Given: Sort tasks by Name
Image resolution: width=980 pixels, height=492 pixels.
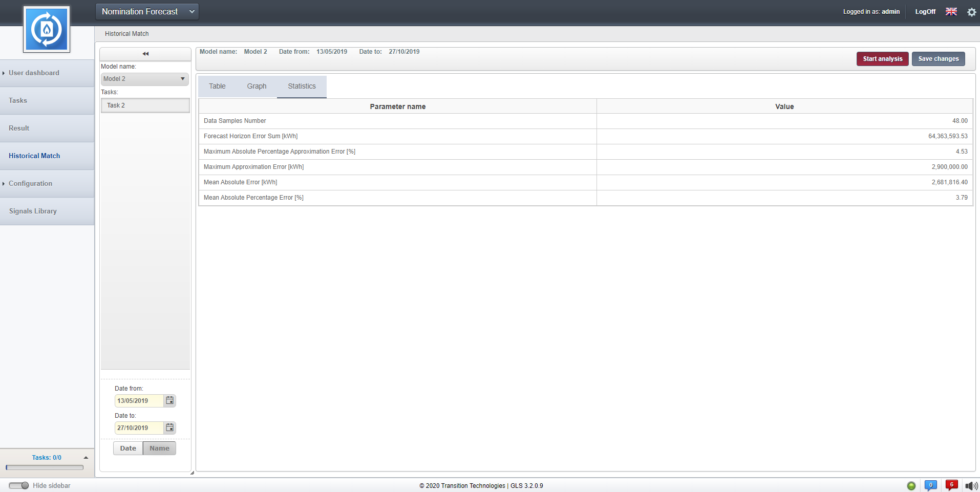Looking at the screenshot, I should click(x=159, y=448).
